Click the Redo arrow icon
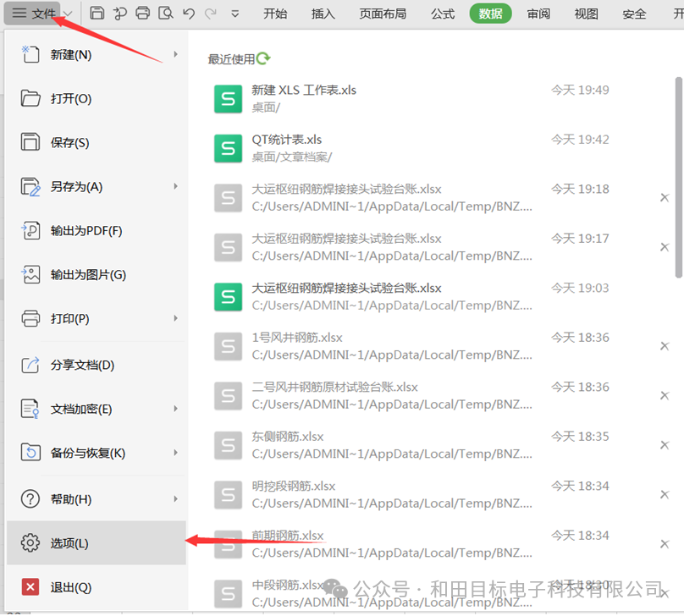684x616 pixels. [x=211, y=14]
